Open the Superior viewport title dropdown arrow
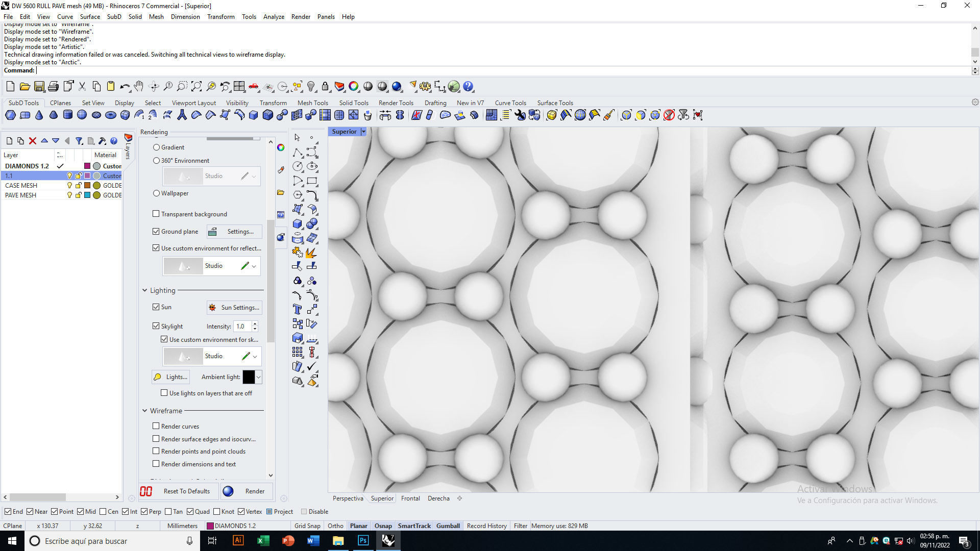This screenshot has height=551, width=980. tap(363, 132)
